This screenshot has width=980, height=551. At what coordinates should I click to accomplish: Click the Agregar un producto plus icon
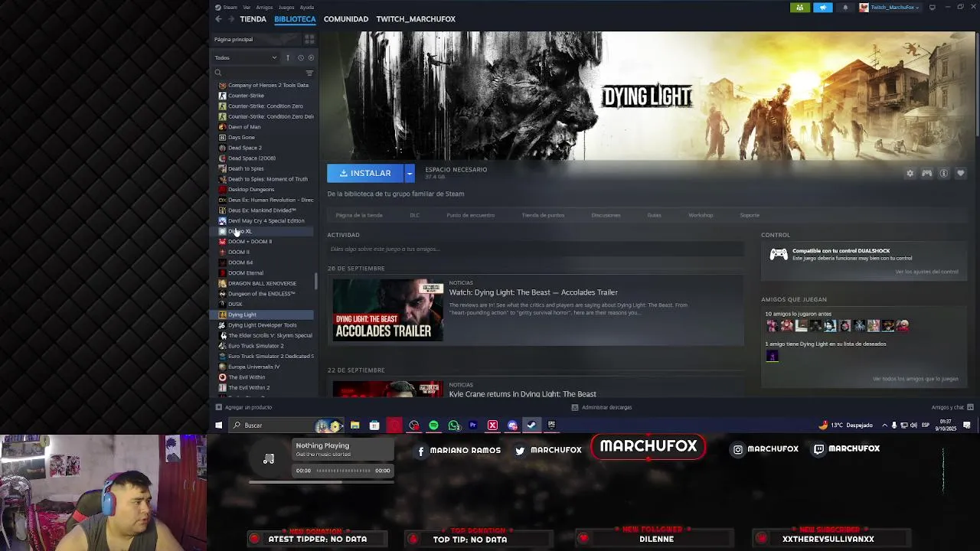click(x=218, y=407)
